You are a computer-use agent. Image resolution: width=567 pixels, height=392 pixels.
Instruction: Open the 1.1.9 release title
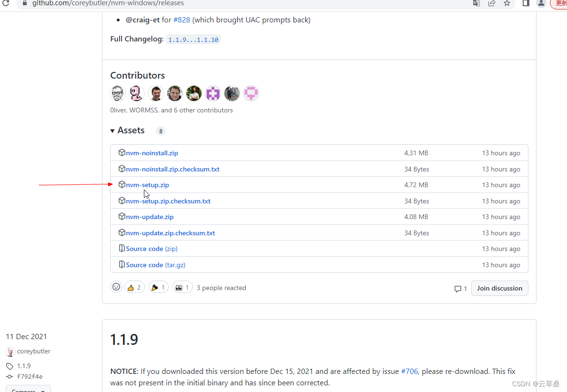[124, 340]
